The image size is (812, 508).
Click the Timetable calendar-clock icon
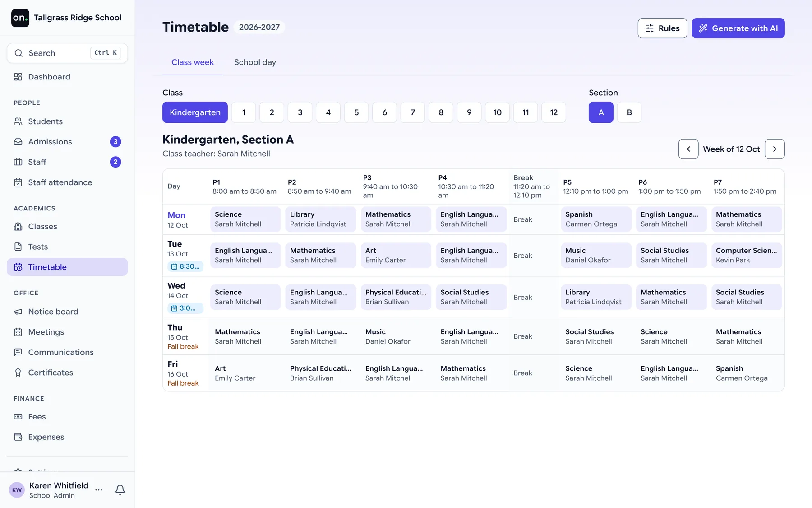click(18, 267)
